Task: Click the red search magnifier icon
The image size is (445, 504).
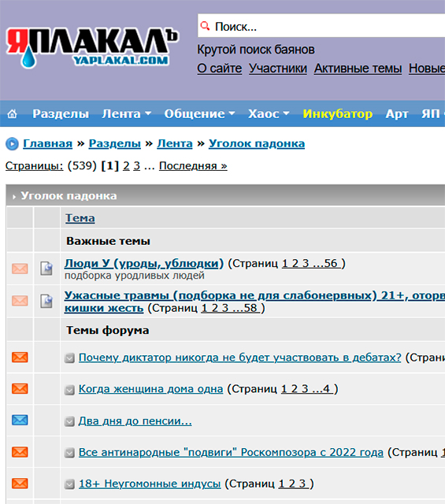Action: pos(205,26)
